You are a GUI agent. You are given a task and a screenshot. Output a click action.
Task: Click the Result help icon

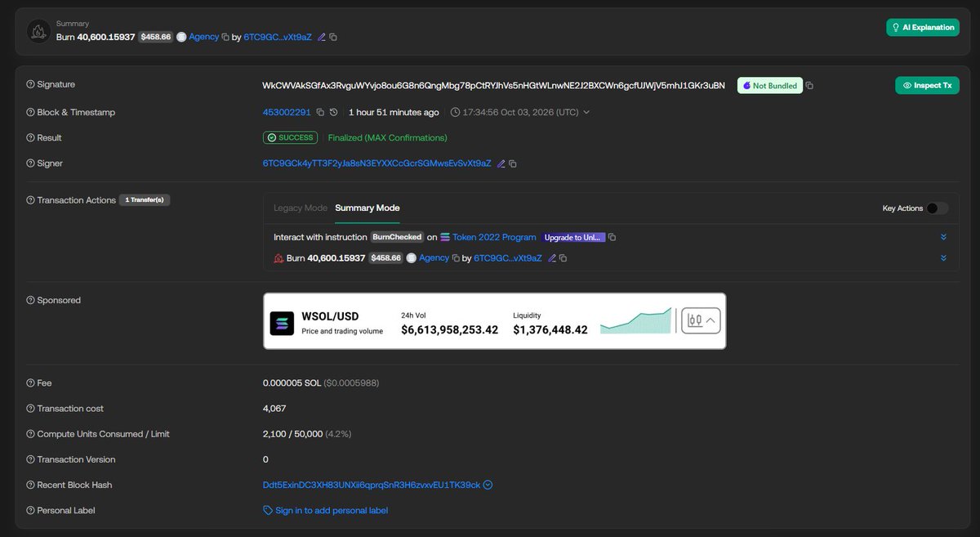[x=30, y=137]
